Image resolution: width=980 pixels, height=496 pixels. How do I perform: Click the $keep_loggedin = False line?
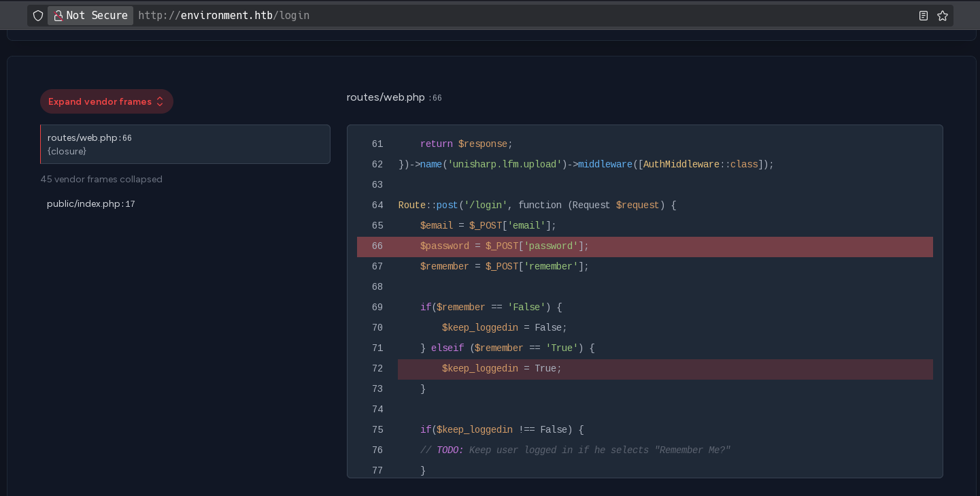point(505,328)
